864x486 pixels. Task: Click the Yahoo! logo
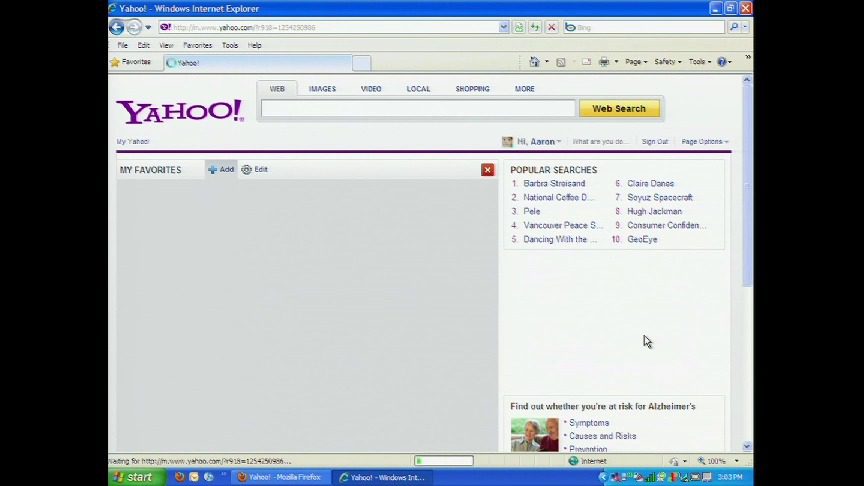180,111
